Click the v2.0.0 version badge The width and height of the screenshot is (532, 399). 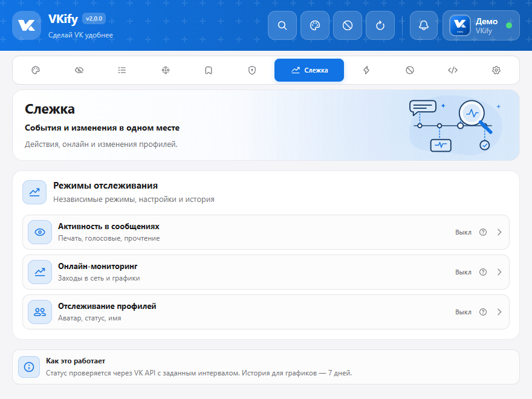[x=94, y=19]
